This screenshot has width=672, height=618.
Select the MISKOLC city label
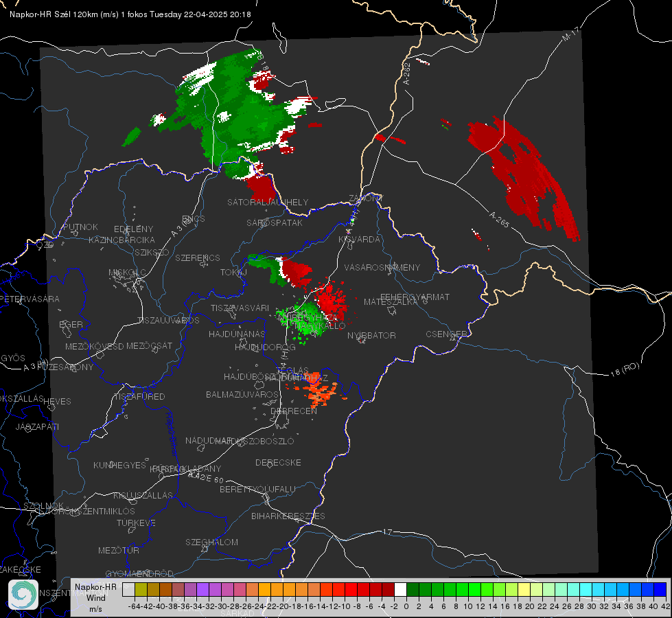point(127,273)
